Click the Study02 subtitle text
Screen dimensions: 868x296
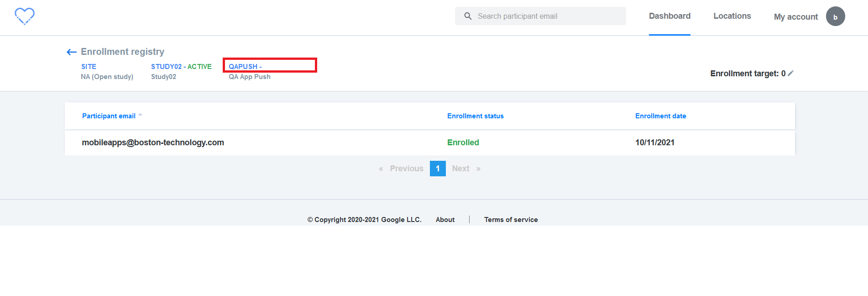(x=163, y=77)
